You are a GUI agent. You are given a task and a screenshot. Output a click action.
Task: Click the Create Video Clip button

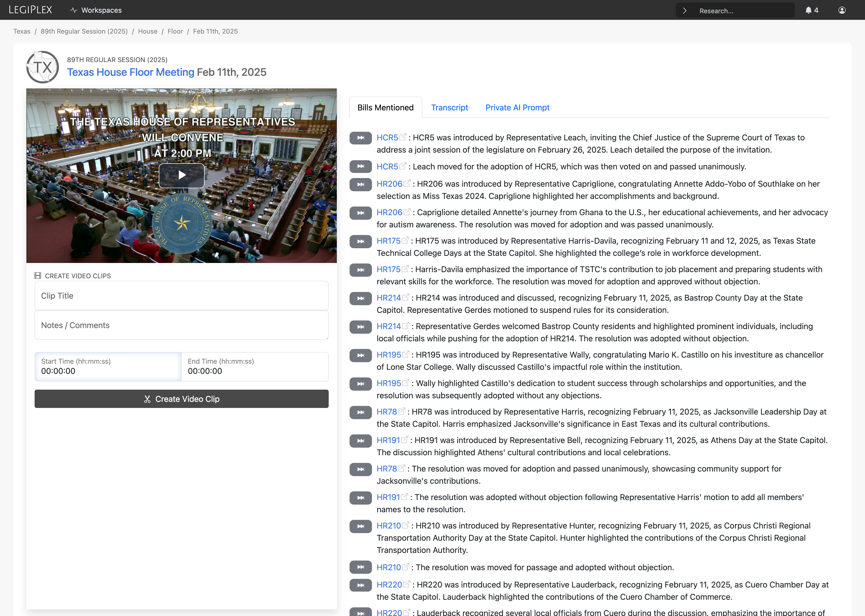(181, 399)
